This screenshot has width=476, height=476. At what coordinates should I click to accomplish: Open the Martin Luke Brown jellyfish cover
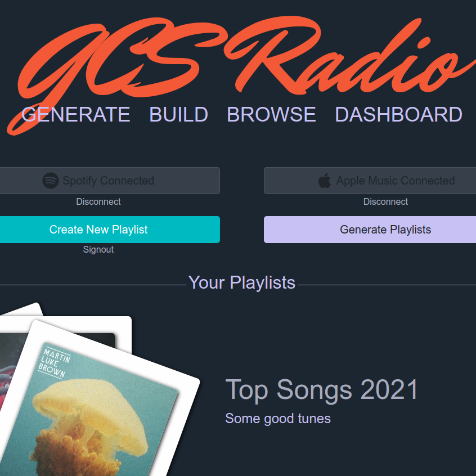(x=91, y=407)
